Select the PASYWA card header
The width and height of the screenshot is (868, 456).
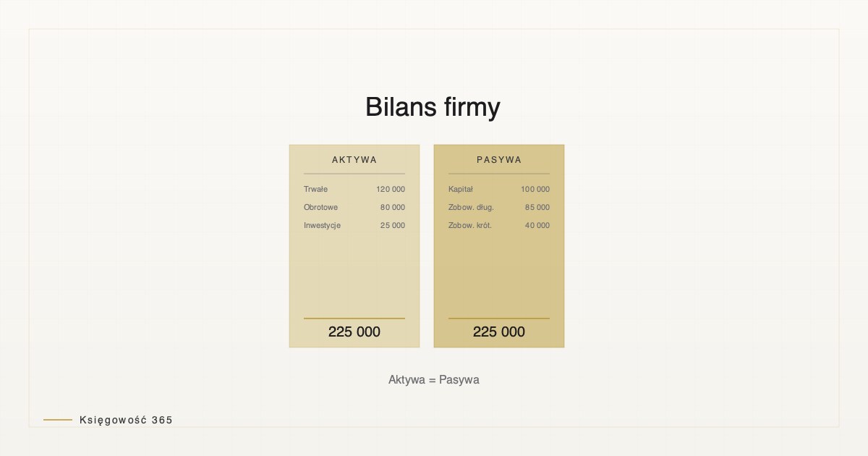pos(499,160)
